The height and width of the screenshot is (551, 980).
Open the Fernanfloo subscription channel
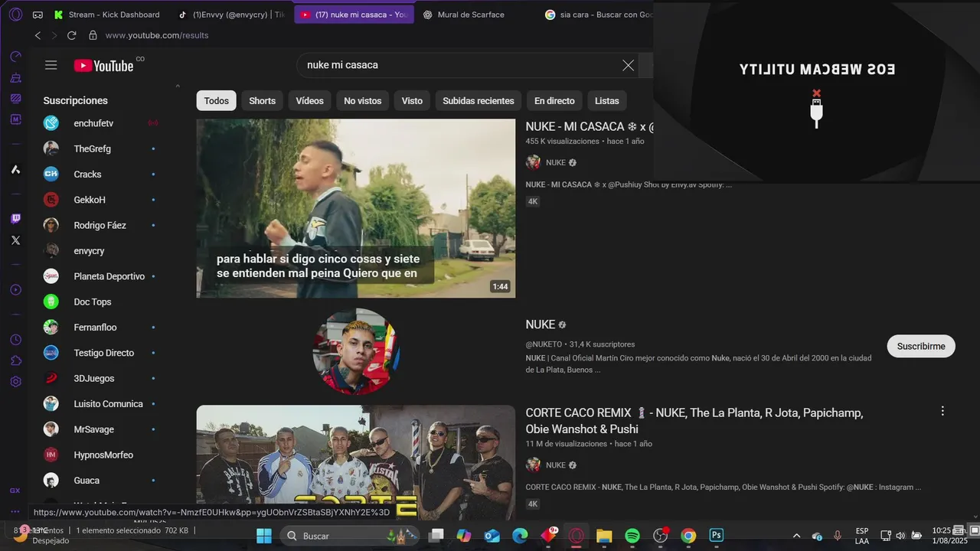tap(96, 328)
